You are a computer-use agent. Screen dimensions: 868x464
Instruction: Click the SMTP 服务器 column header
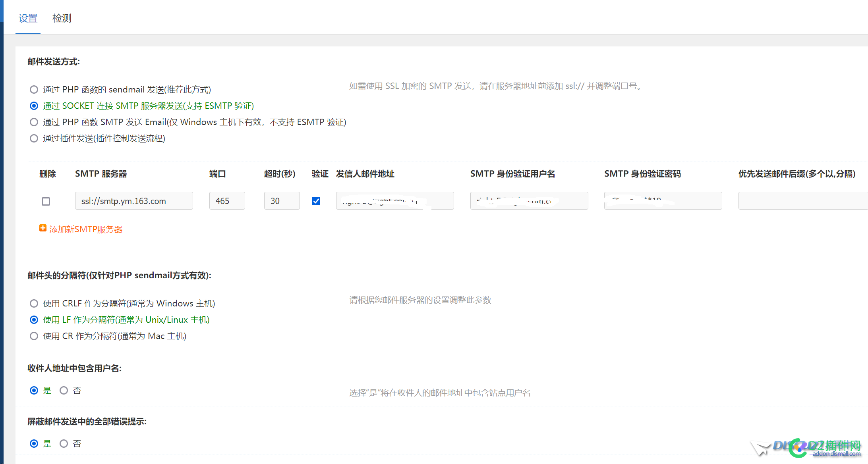pos(101,174)
